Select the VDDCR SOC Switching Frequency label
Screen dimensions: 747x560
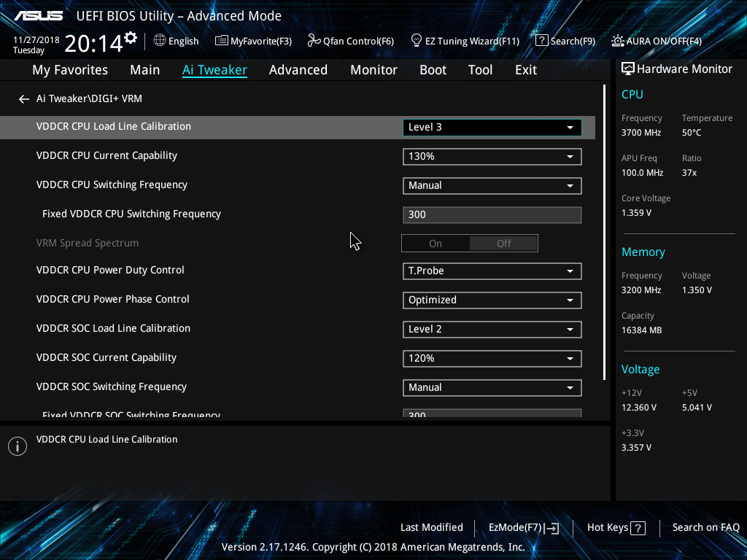111,386
